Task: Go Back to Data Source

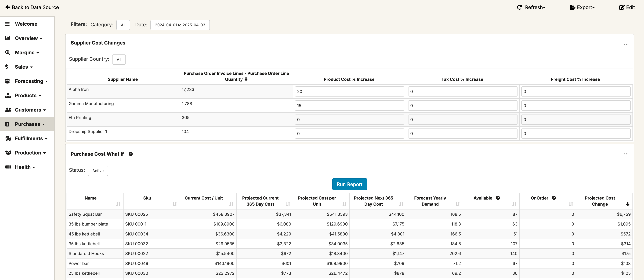Action: (32, 8)
